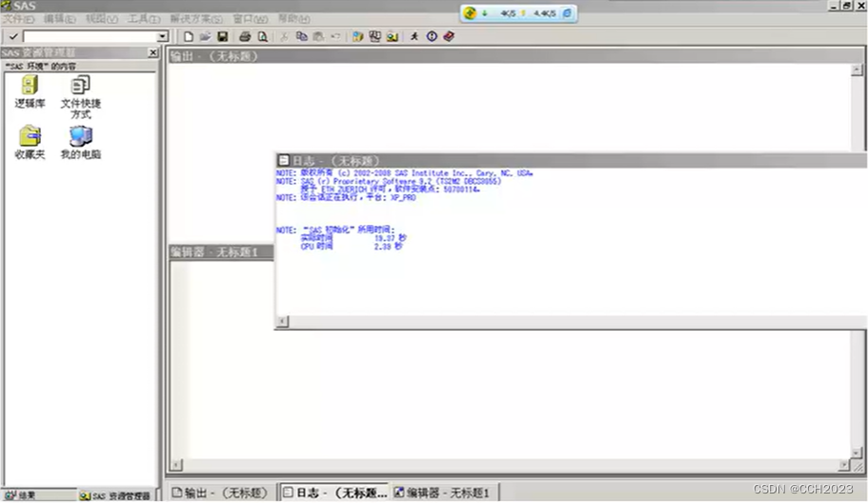The image size is (868, 503).
Task: Open the 解决方案 menu
Action: (x=196, y=19)
